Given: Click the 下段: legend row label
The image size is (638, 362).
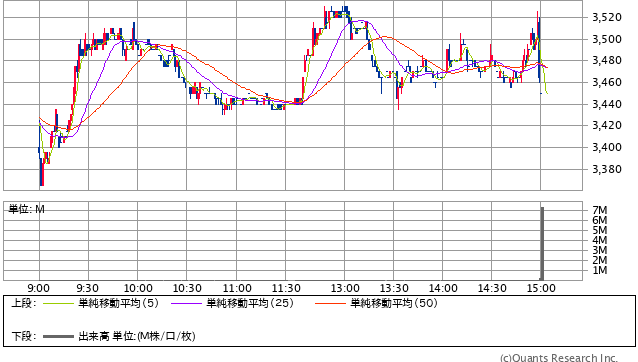Looking at the screenshot, I should [24, 336].
